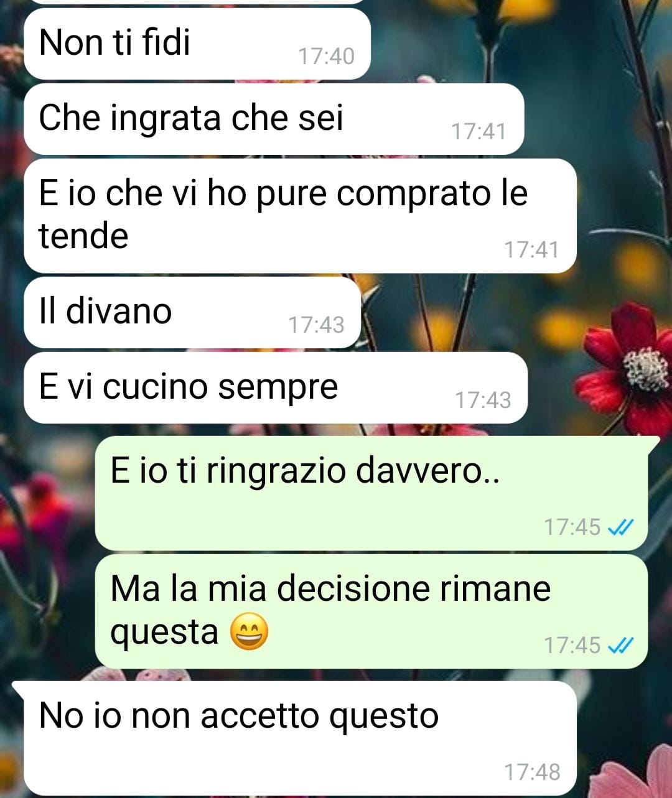The width and height of the screenshot is (672, 798).
Task: Tap the 17:45 timestamp in 'ringrazio davvero' bubble
Action: tap(572, 527)
